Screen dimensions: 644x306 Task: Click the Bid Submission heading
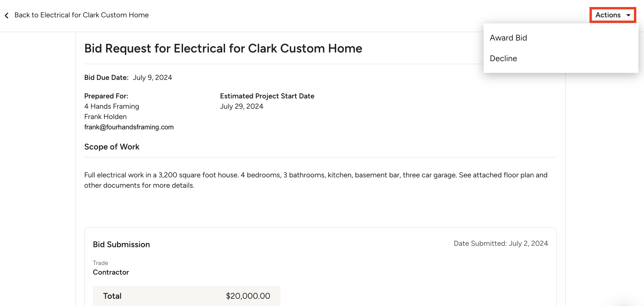pyautogui.click(x=121, y=244)
